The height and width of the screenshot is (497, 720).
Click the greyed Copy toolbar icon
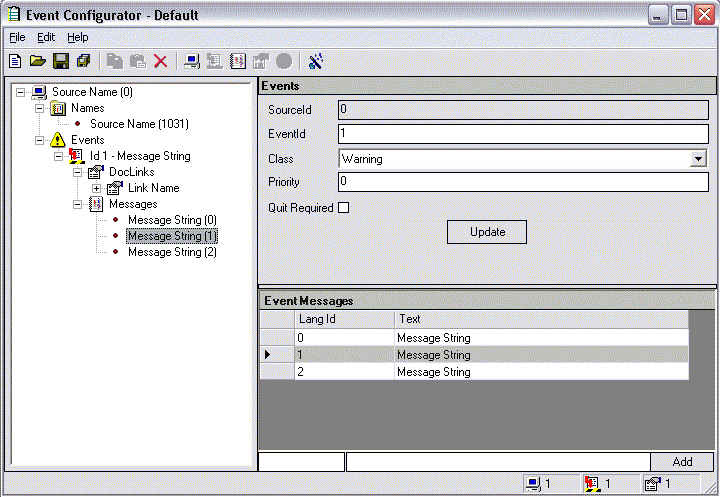pyautogui.click(x=115, y=61)
